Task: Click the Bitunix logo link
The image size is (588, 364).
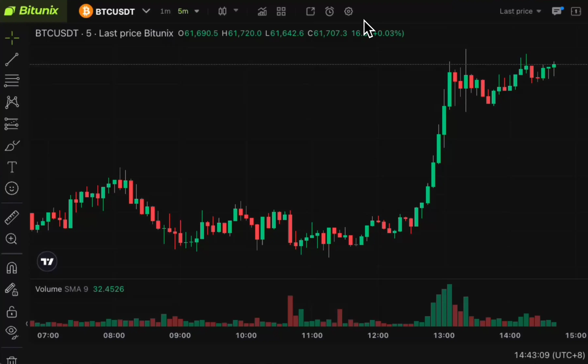Action: pos(32,11)
